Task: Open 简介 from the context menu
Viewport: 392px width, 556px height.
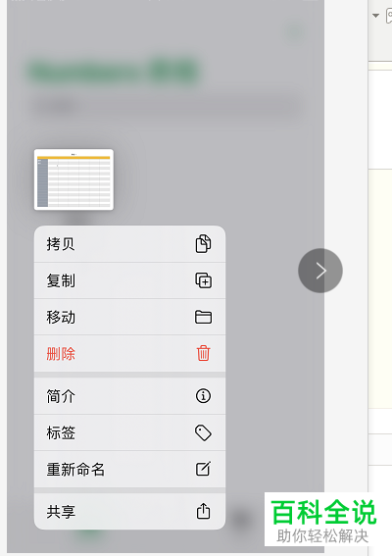Action: click(x=129, y=396)
